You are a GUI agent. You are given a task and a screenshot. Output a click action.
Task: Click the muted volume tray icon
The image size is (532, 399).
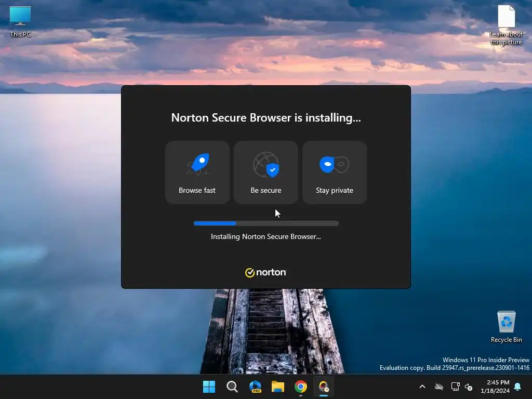[x=469, y=387]
